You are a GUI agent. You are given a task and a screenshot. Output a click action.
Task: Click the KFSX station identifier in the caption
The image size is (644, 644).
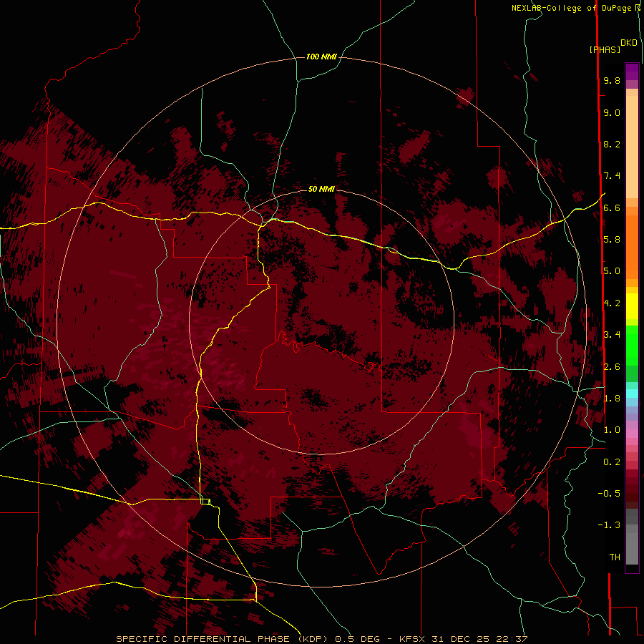tap(413, 639)
